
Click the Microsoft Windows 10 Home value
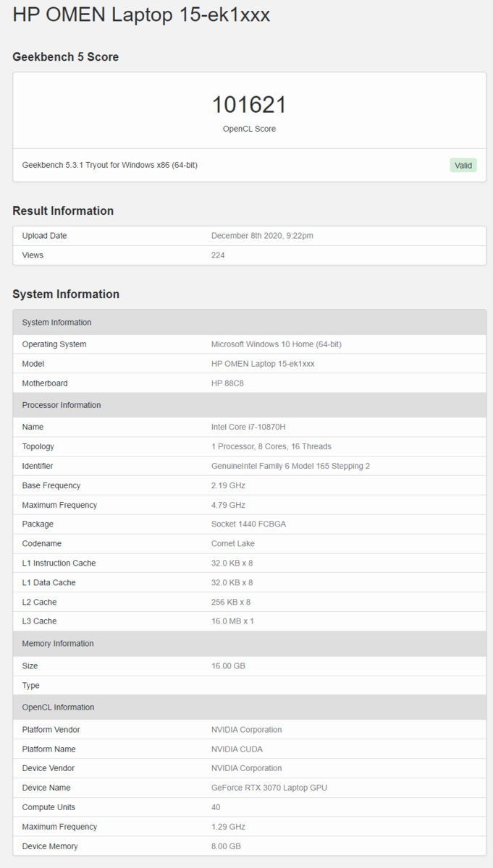(x=277, y=344)
